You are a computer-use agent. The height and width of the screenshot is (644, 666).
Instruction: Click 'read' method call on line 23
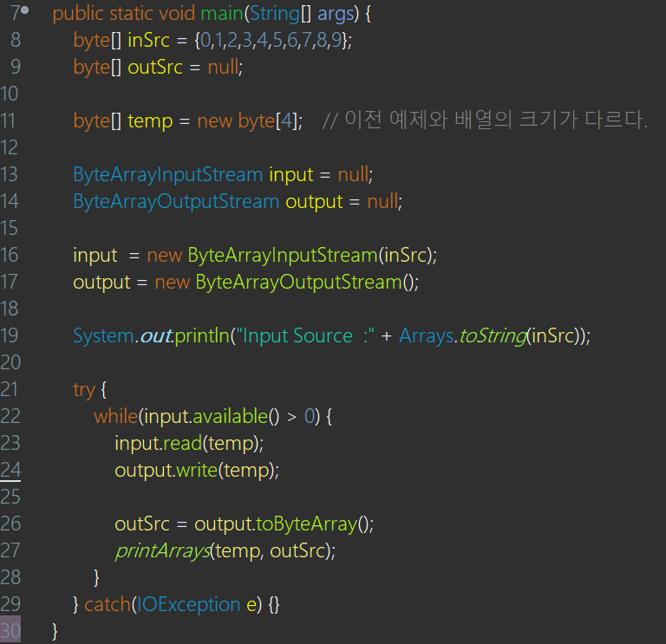[x=182, y=443]
